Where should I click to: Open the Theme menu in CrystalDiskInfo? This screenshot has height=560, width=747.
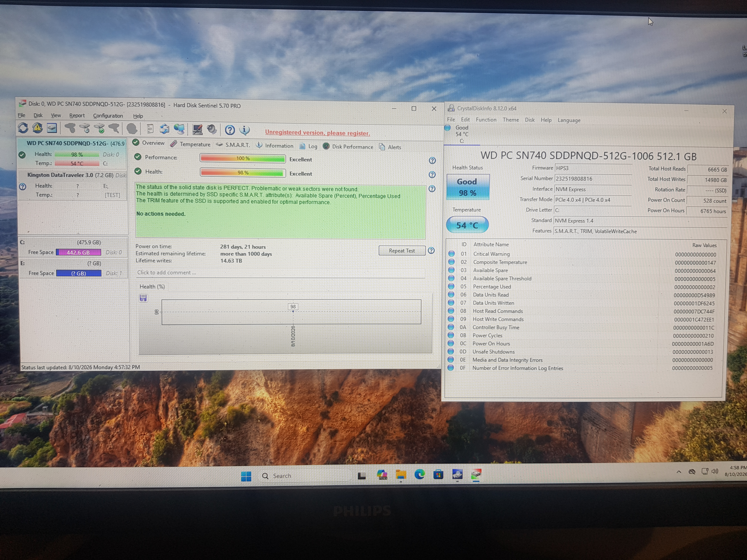[511, 120]
